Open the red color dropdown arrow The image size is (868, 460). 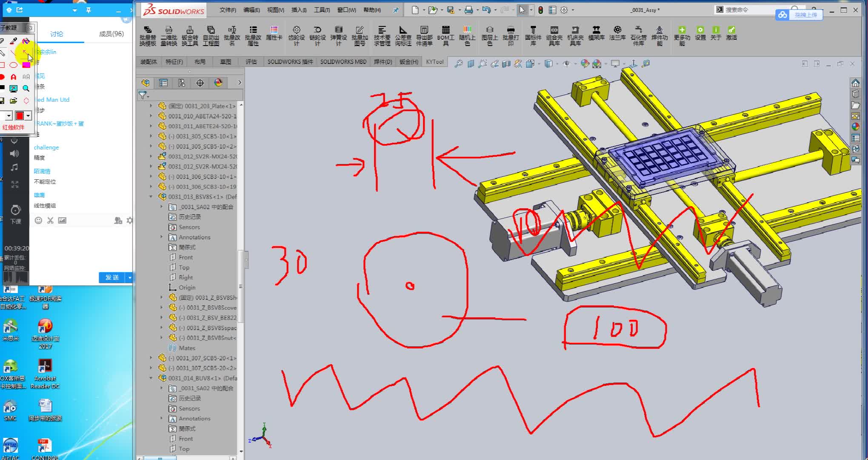[28, 116]
